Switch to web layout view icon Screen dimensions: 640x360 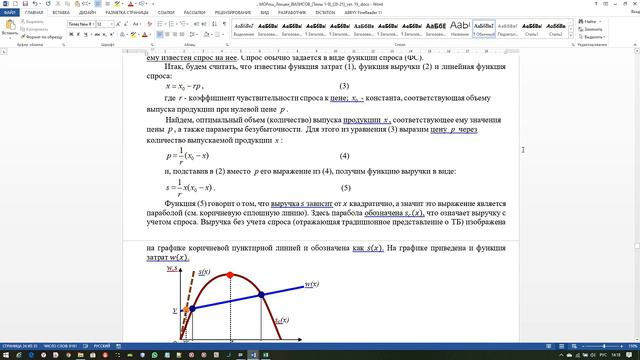574,346
